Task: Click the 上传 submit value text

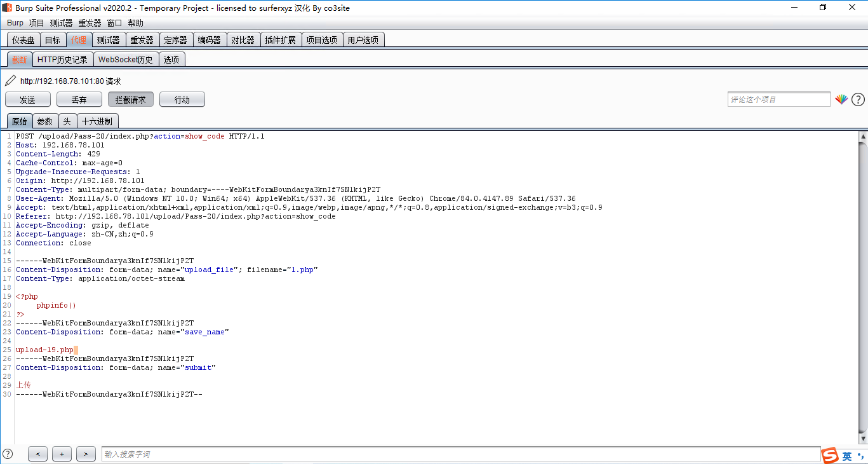Action: click(x=23, y=385)
